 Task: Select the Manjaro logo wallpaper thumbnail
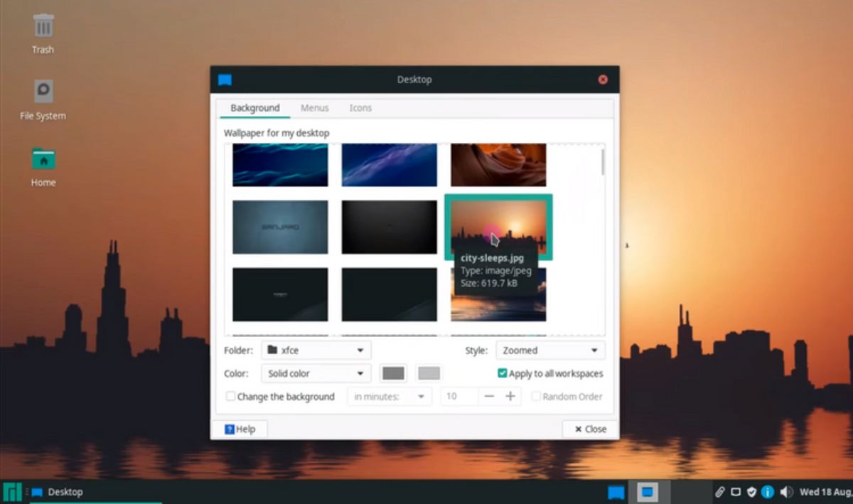tap(280, 227)
